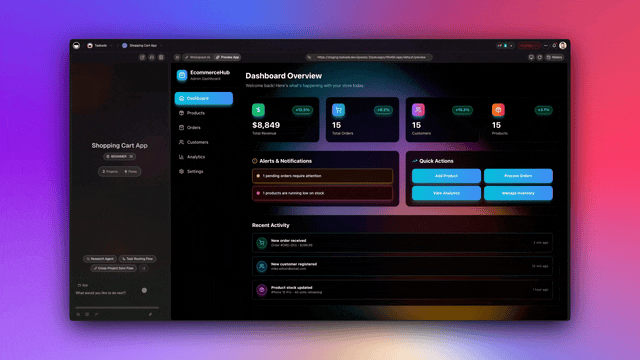Open the Taskade workspace dropdown
Viewport: 640px width, 360px height.
click(x=100, y=45)
